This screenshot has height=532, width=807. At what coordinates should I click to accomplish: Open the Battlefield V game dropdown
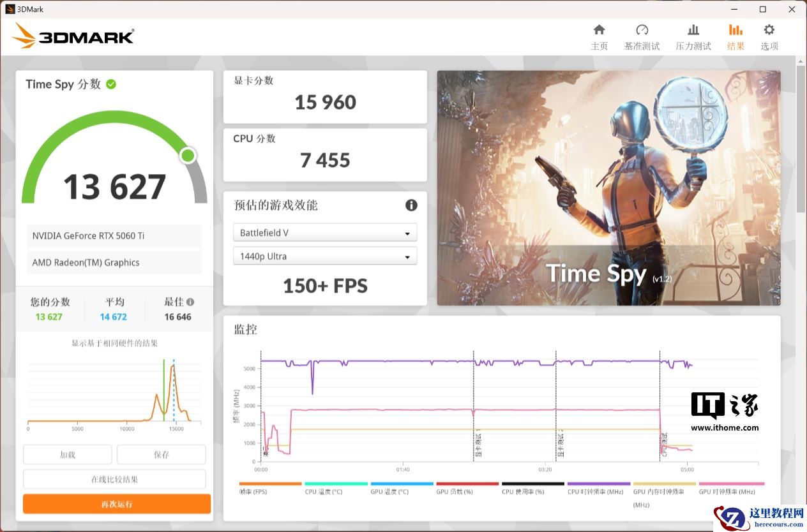(325, 233)
